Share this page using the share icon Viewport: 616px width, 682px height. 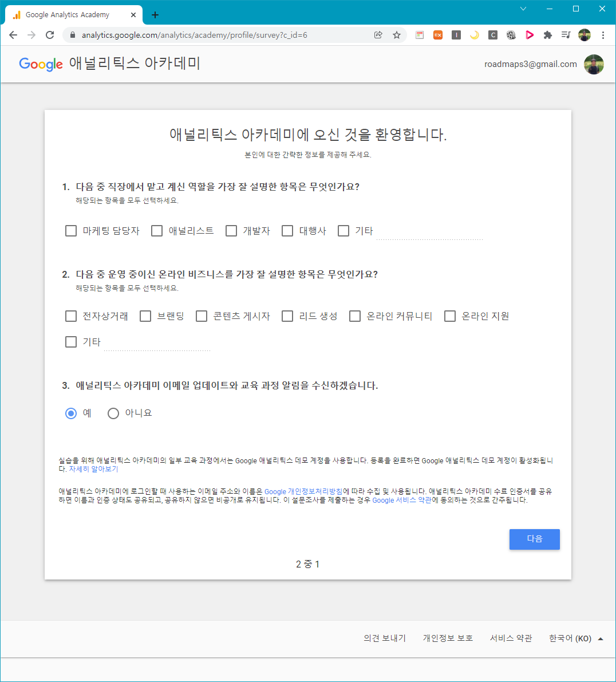378,36
